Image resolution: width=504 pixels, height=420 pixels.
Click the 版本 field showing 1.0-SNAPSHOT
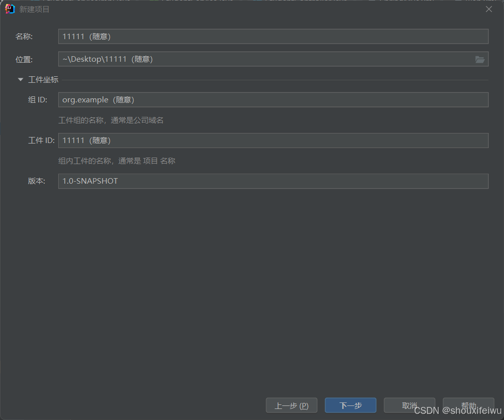pos(273,181)
